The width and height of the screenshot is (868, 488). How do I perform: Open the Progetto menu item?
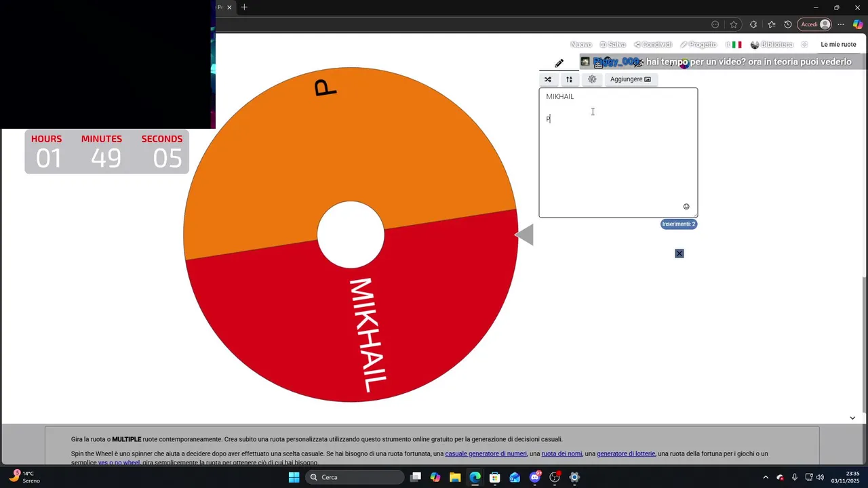tap(698, 45)
